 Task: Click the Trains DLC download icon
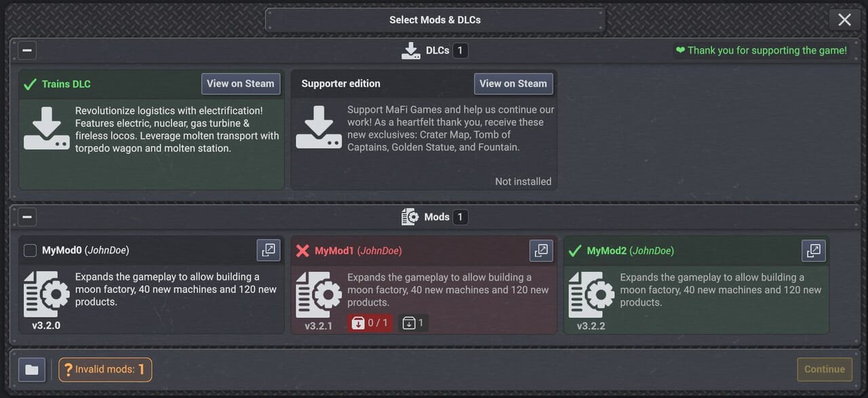[47, 127]
